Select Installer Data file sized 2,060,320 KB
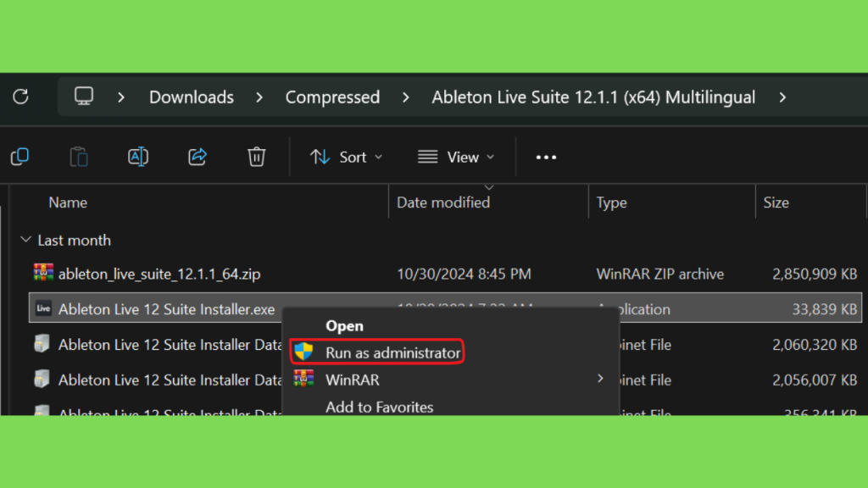The height and width of the screenshot is (488, 868). pos(170,345)
